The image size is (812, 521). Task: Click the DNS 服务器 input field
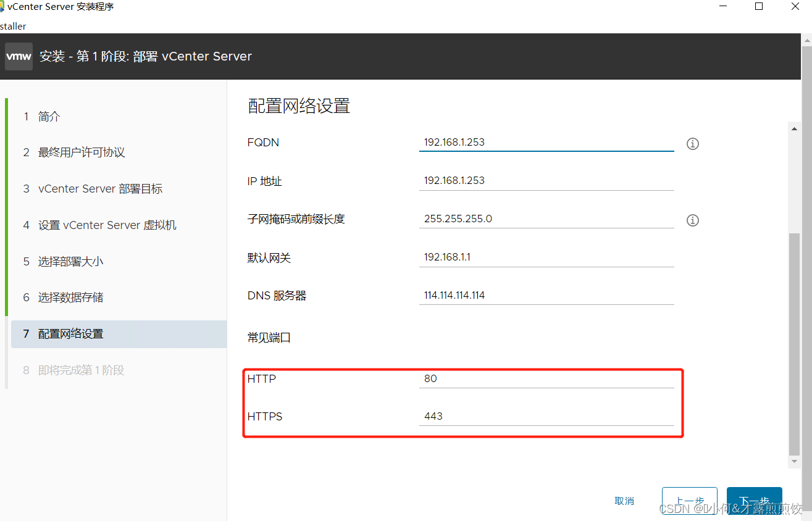(546, 296)
